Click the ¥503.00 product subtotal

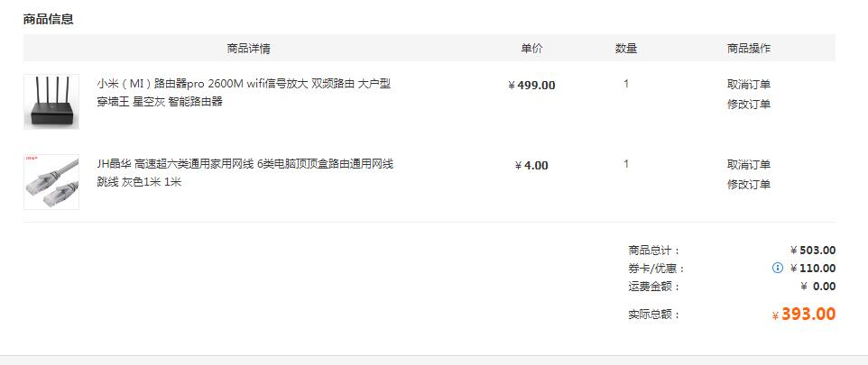813,251
